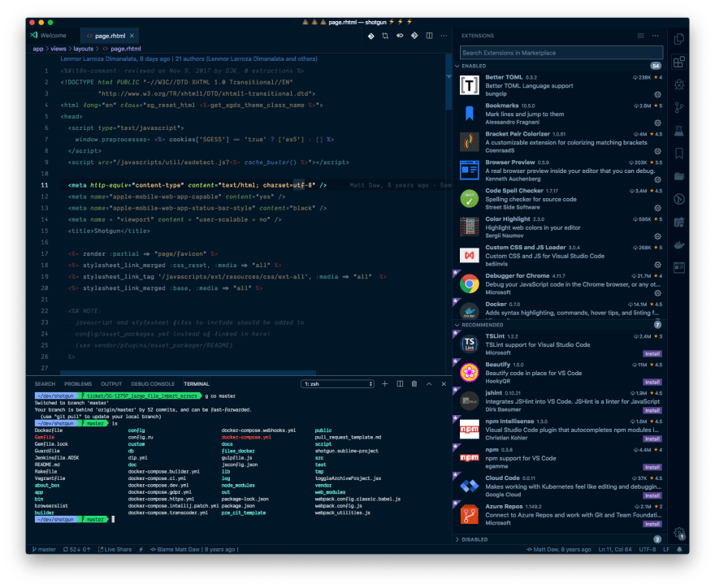Open the PROBLEMS panel tab
Viewport: 715px width, 588px height.
coord(77,384)
